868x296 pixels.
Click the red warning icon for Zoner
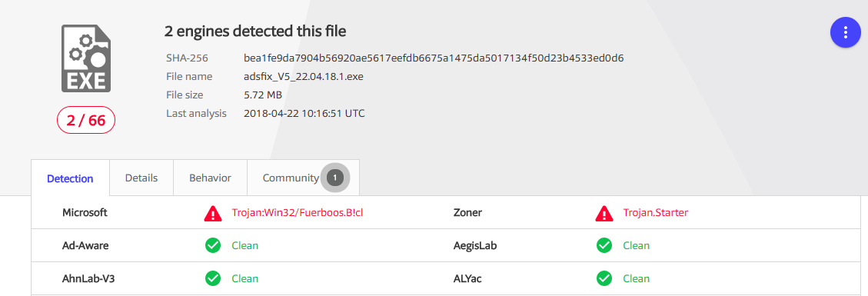604,213
